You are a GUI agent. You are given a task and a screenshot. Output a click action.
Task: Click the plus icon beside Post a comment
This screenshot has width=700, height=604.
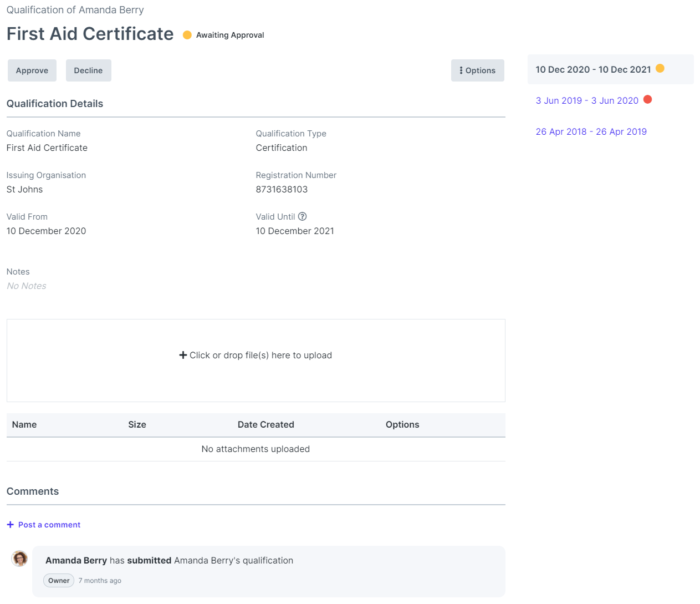pos(10,525)
